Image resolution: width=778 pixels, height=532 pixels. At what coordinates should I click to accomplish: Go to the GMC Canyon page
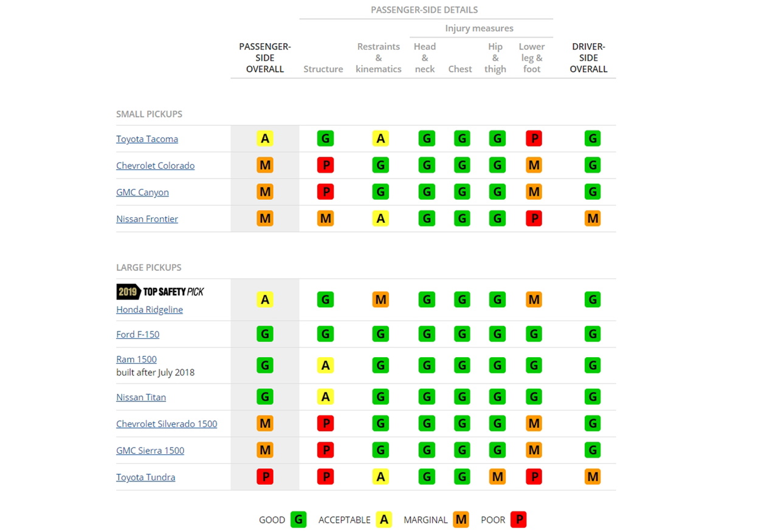[x=142, y=193]
